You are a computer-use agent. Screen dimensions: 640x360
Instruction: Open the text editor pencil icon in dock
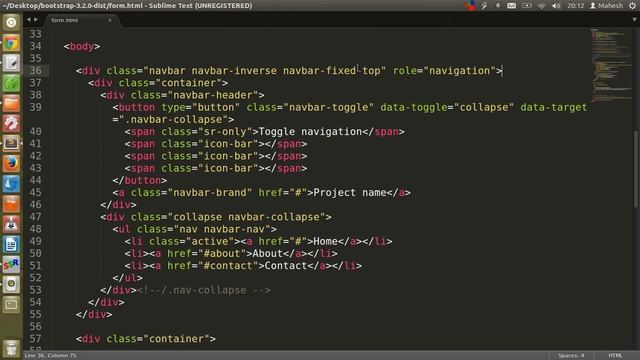[x=11, y=63]
